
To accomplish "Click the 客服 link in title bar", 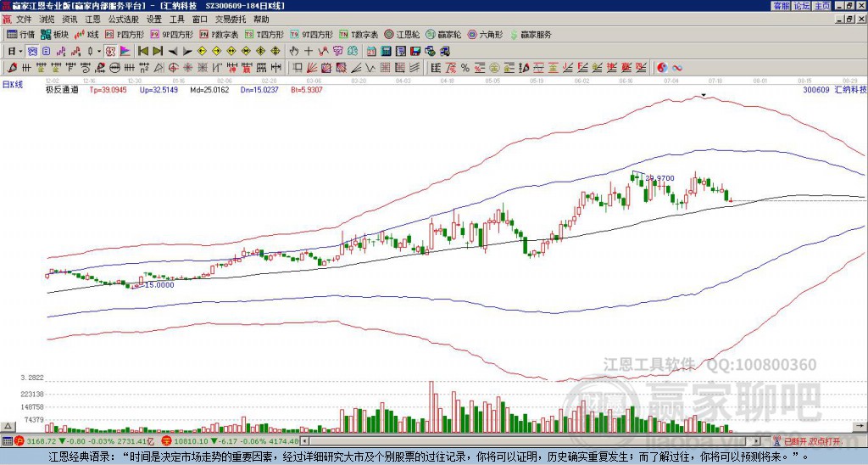I will tap(781, 6).
